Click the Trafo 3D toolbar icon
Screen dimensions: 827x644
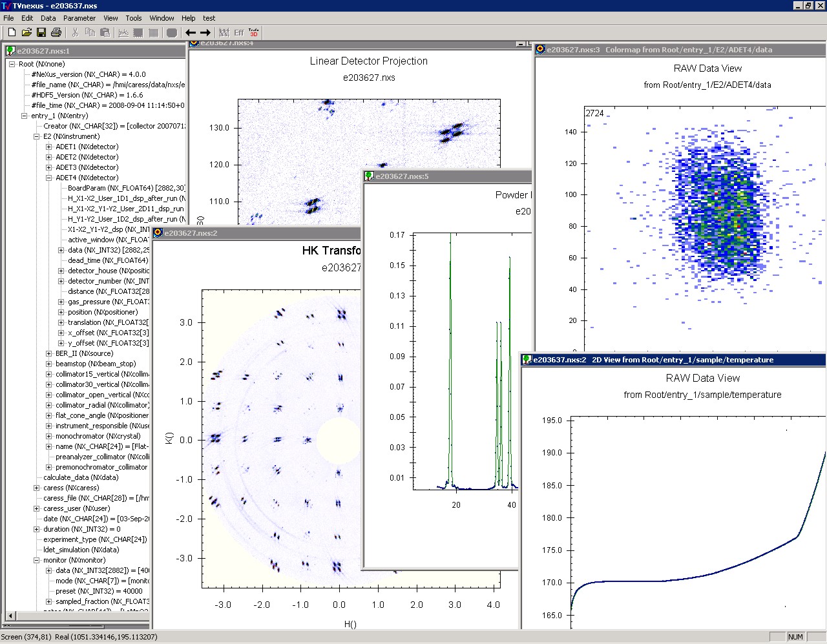[x=253, y=32]
